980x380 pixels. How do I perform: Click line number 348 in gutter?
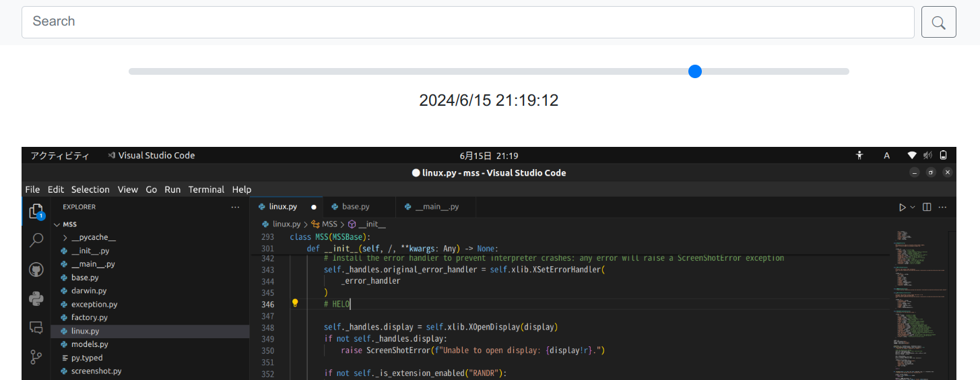(267, 327)
